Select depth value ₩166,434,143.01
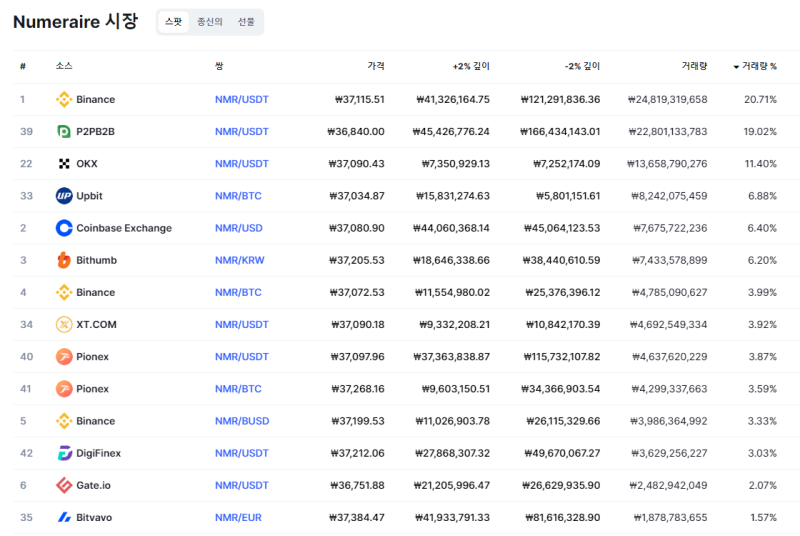This screenshot has height=536, width=800. [x=560, y=132]
